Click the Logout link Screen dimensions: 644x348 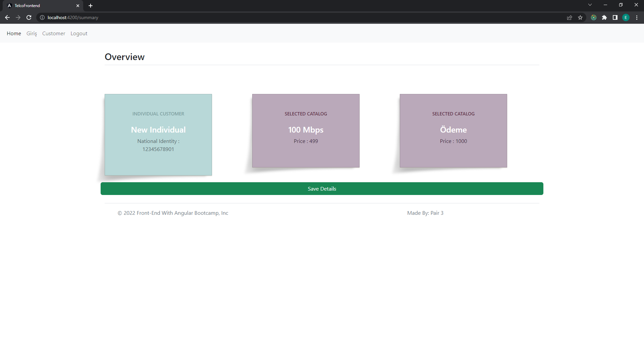point(79,33)
